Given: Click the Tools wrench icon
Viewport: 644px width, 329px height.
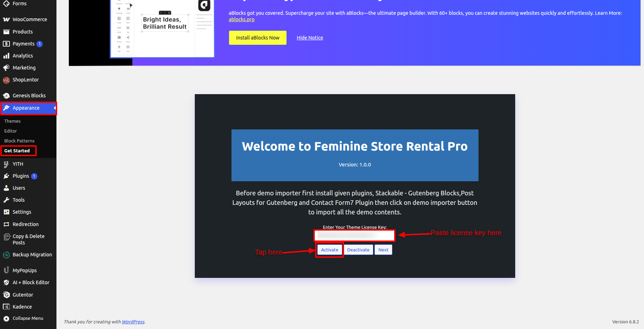Looking at the screenshot, I should 6,200.
